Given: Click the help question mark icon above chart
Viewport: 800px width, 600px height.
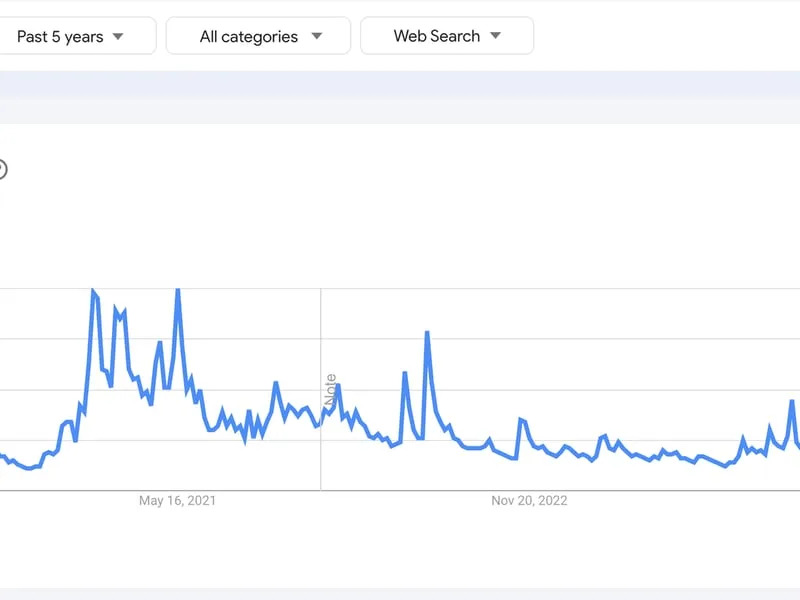Looking at the screenshot, I should (x=2, y=169).
